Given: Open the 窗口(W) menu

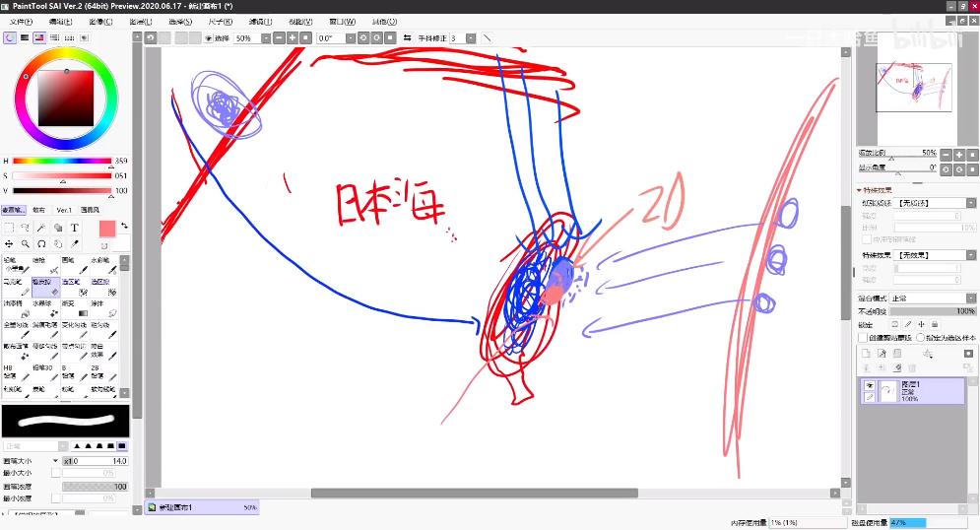Looking at the screenshot, I should click(342, 22).
